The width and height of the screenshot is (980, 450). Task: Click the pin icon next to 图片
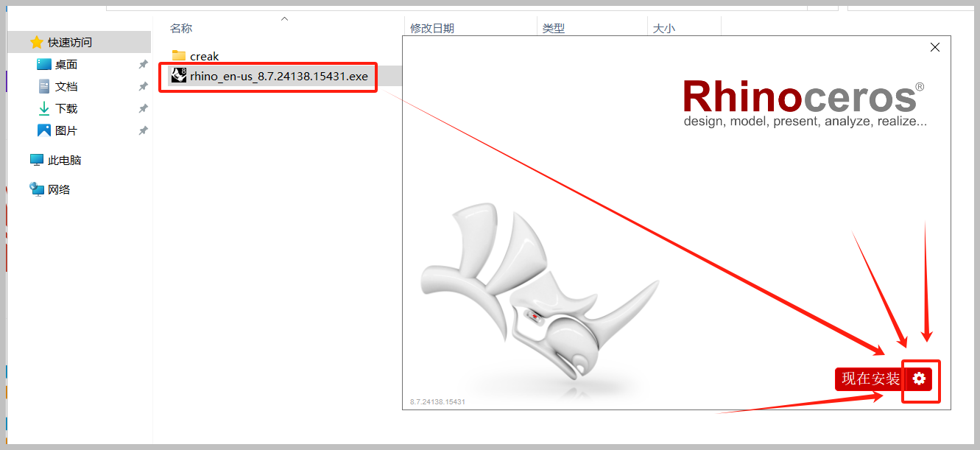pos(143,131)
